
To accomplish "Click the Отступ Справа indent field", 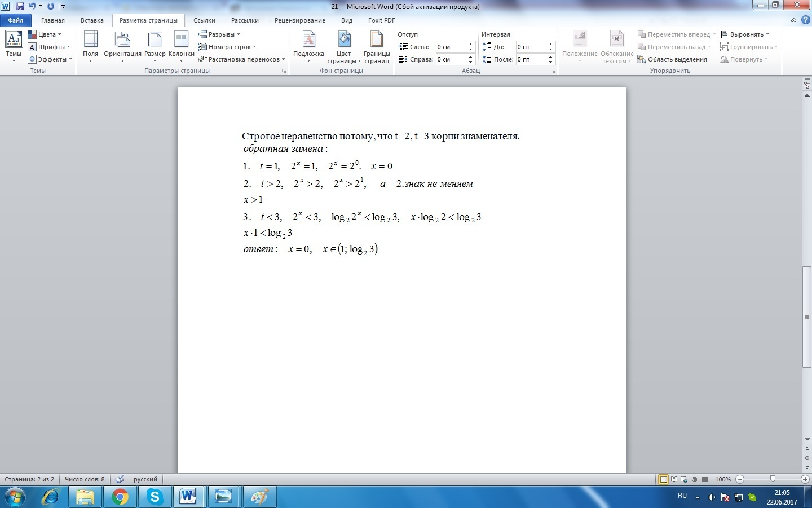I will tap(451, 59).
